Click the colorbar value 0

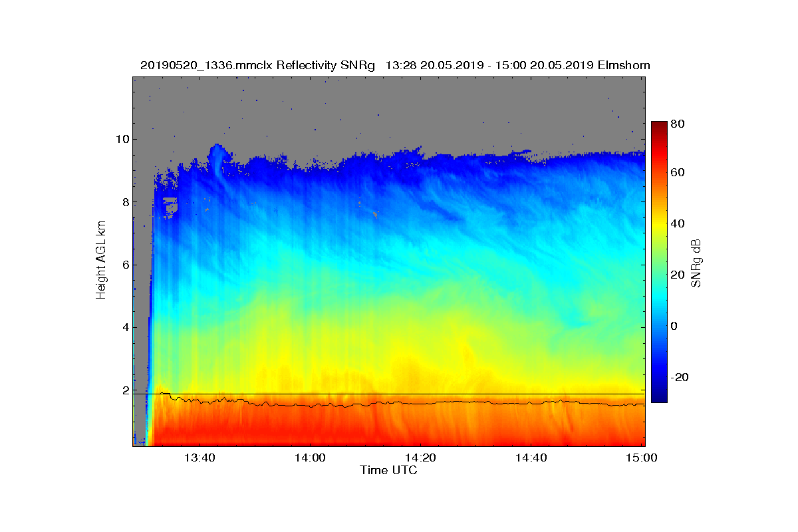click(x=676, y=326)
